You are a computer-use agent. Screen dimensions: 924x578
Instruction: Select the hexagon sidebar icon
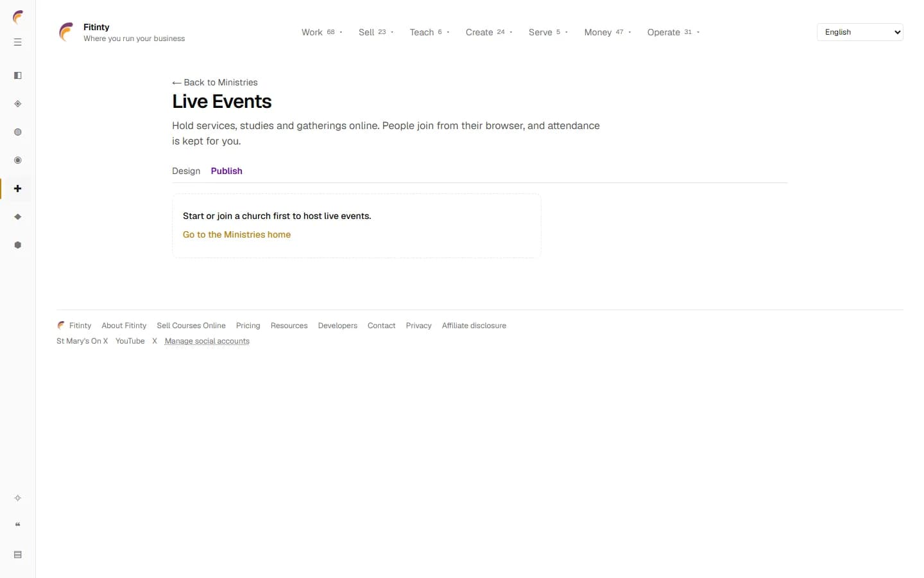[18, 245]
